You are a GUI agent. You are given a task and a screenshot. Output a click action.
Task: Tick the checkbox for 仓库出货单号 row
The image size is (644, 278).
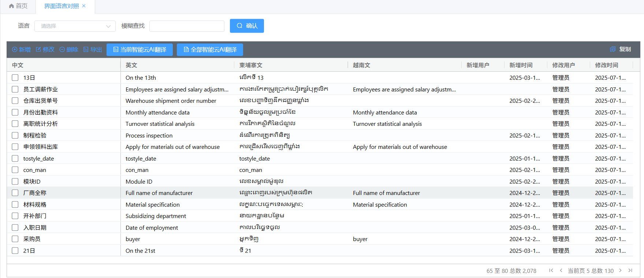[15, 101]
